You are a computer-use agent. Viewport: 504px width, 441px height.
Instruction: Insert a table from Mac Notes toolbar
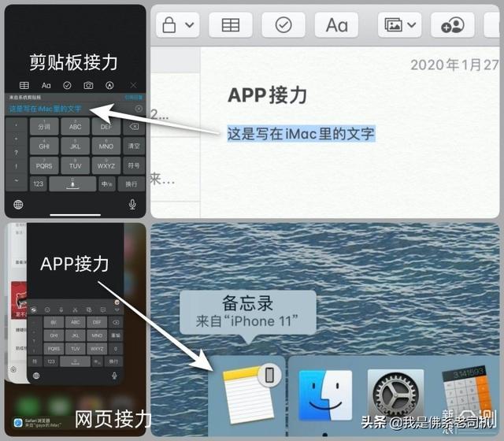231,24
